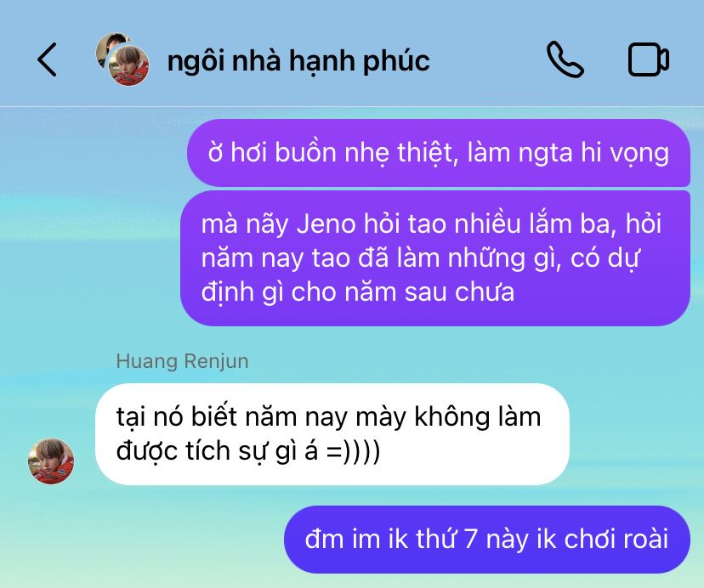Select Renjun's reply 'tại nó biết năm nay'

click(332, 434)
